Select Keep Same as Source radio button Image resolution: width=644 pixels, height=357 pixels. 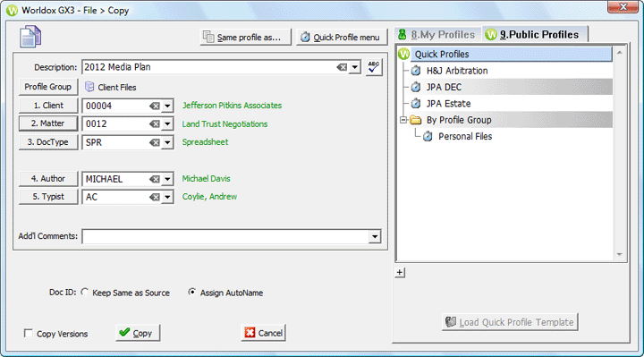(x=85, y=292)
